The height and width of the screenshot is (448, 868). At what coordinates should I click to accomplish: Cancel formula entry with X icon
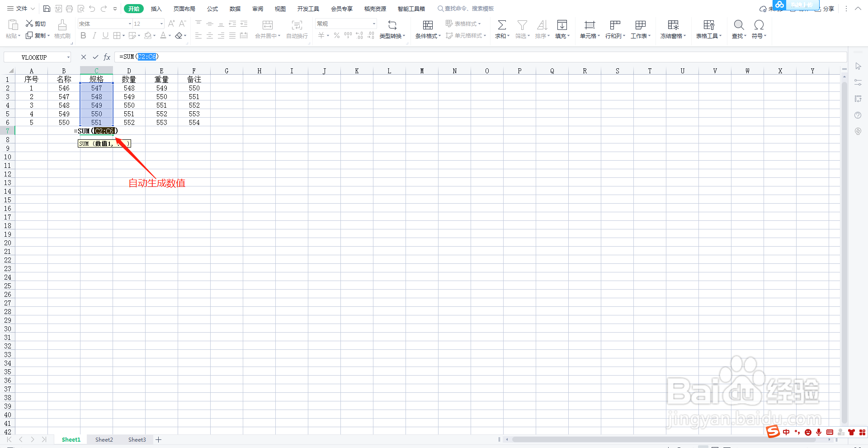[x=84, y=57]
